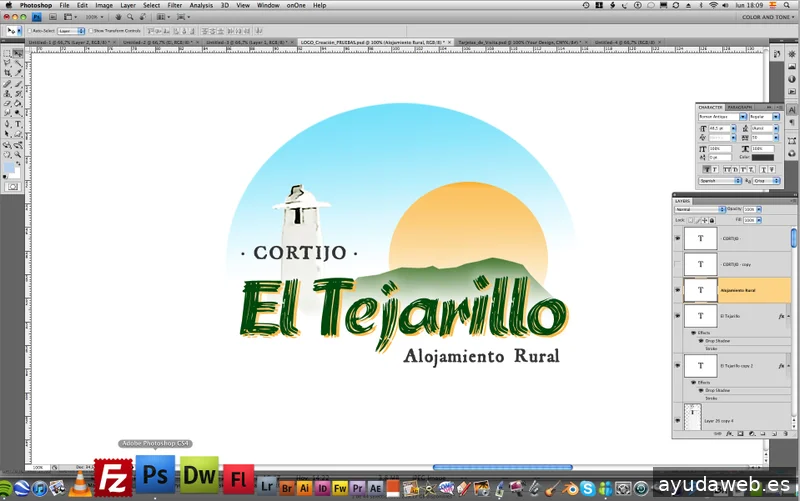Image resolution: width=800 pixels, height=501 pixels.
Task: Click the Faux Bold style button
Action: 707,169
